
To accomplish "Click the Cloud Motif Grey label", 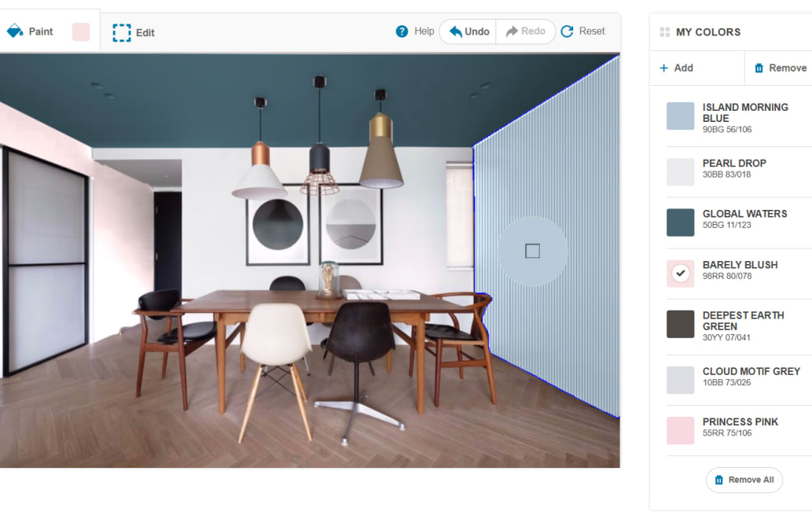I will pyautogui.click(x=751, y=371).
